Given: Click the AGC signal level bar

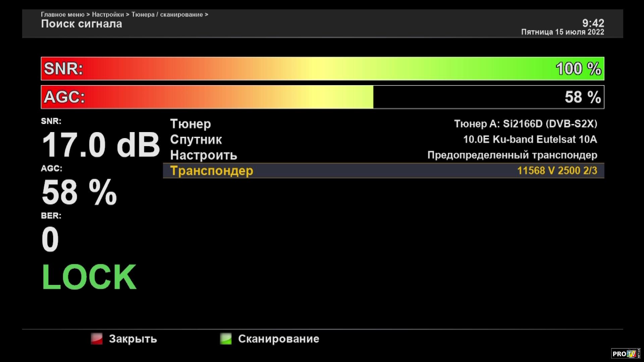Looking at the screenshot, I should [322, 97].
